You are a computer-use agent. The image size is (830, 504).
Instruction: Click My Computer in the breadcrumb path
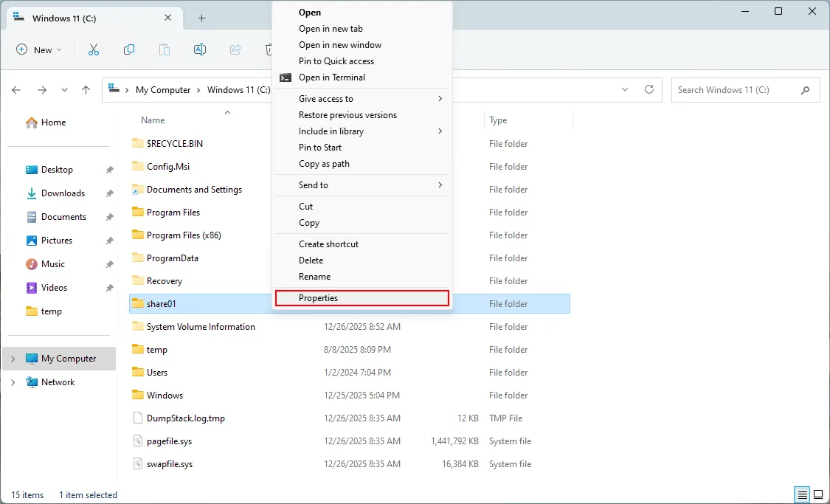pyautogui.click(x=163, y=90)
